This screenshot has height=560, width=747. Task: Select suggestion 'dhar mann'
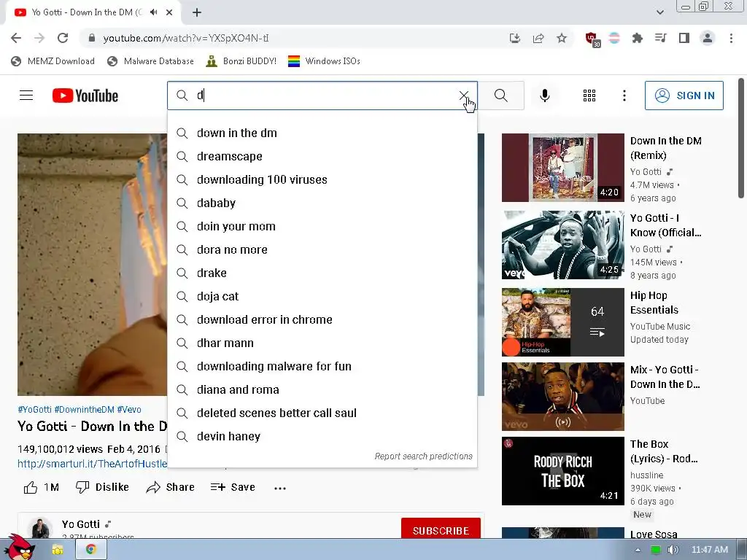(x=322, y=343)
